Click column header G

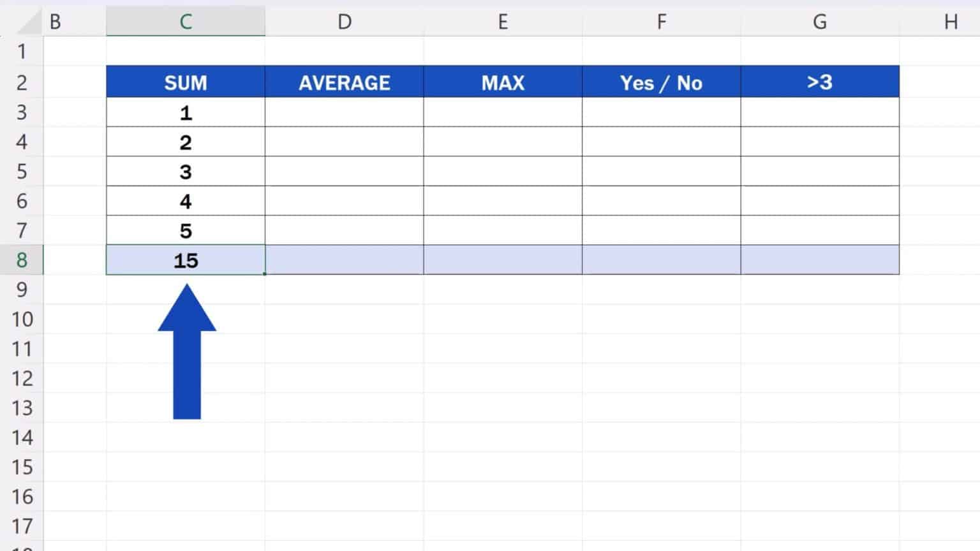[x=820, y=20]
